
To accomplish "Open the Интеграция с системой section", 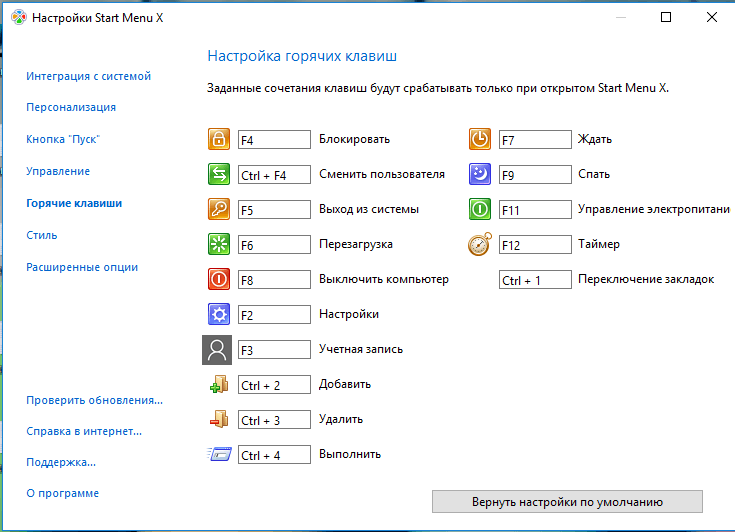I will [89, 76].
